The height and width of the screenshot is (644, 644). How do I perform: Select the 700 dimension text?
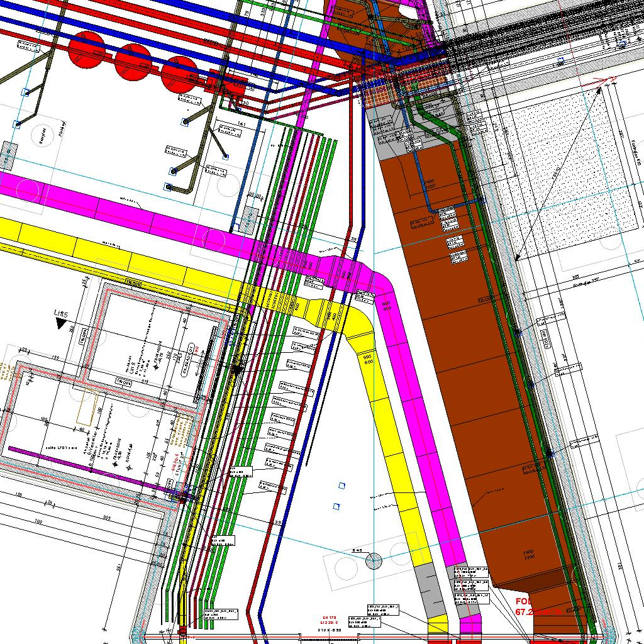38,522
